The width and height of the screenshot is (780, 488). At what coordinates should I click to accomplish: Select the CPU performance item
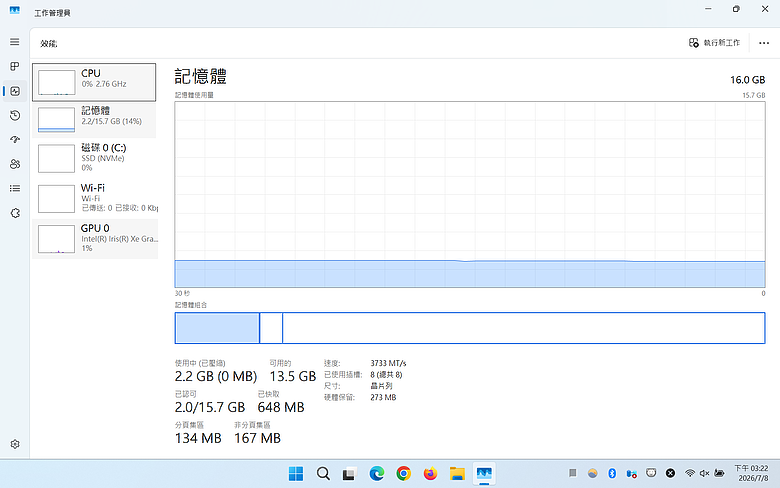coord(94,82)
